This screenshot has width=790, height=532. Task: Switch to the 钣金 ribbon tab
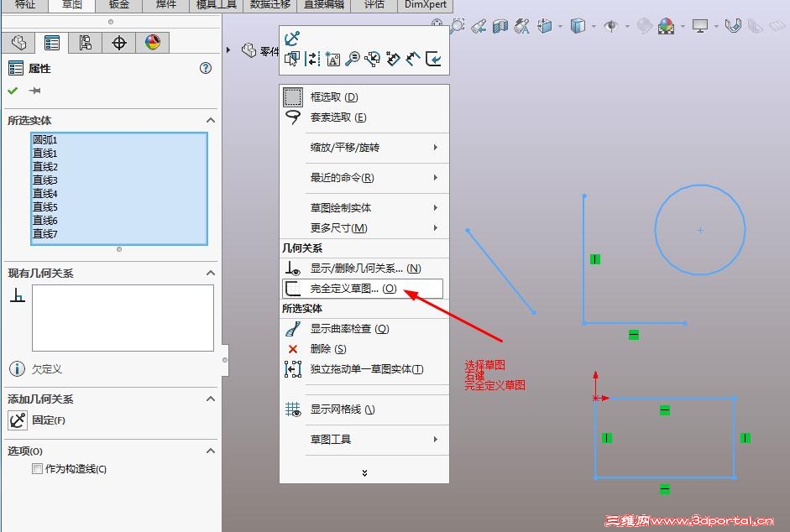[x=118, y=5]
